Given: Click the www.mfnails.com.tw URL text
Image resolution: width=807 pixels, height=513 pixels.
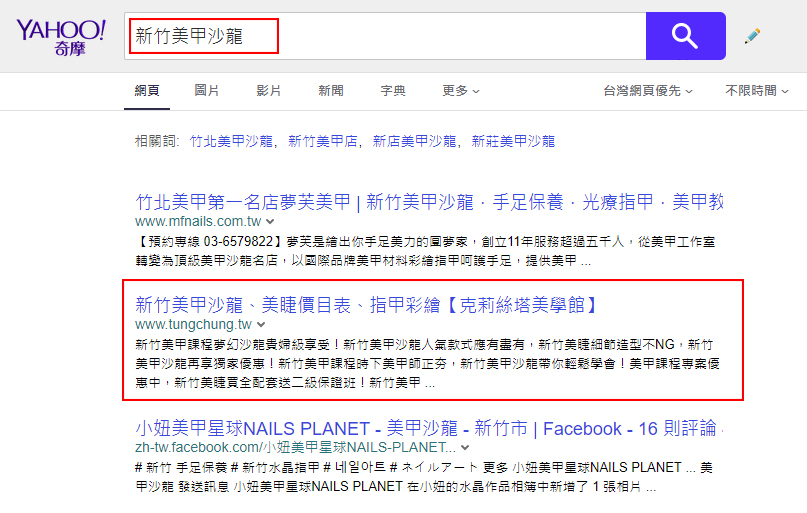Looking at the screenshot, I should (x=199, y=222).
